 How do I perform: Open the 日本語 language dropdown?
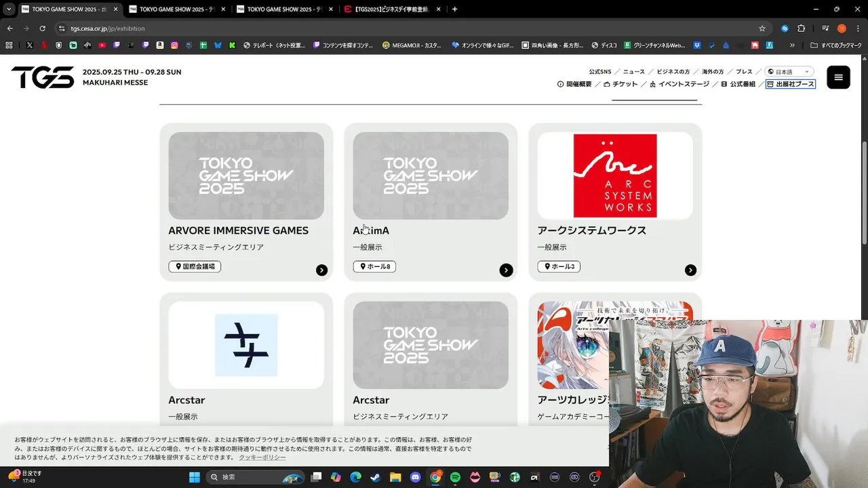pyautogui.click(x=789, y=72)
